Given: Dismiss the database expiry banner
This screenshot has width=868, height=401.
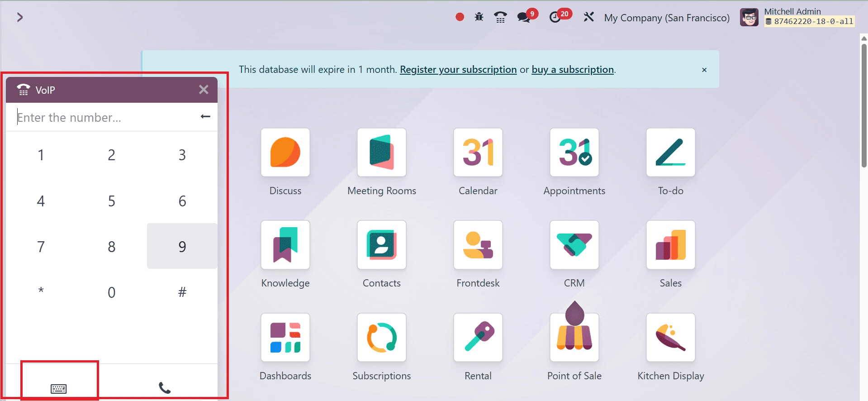Looking at the screenshot, I should [704, 70].
